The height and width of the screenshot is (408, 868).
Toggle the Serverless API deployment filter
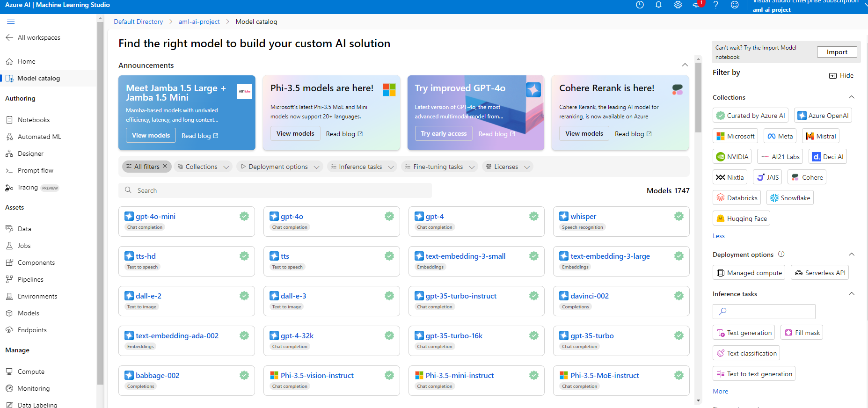tap(820, 273)
